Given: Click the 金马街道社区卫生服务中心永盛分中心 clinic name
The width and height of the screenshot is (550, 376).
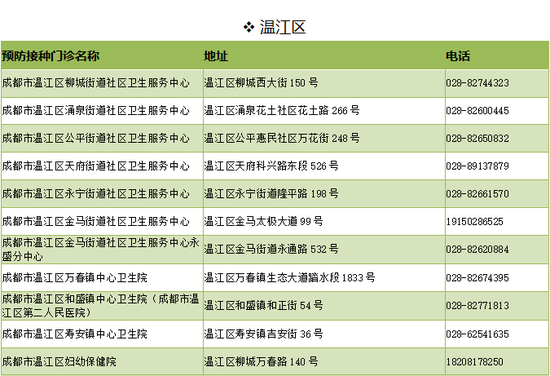Looking at the screenshot, I should coord(101,249).
